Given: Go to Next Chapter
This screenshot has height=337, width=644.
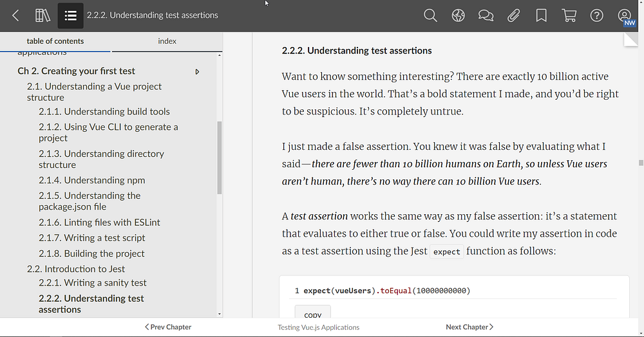Looking at the screenshot, I should coord(469,327).
